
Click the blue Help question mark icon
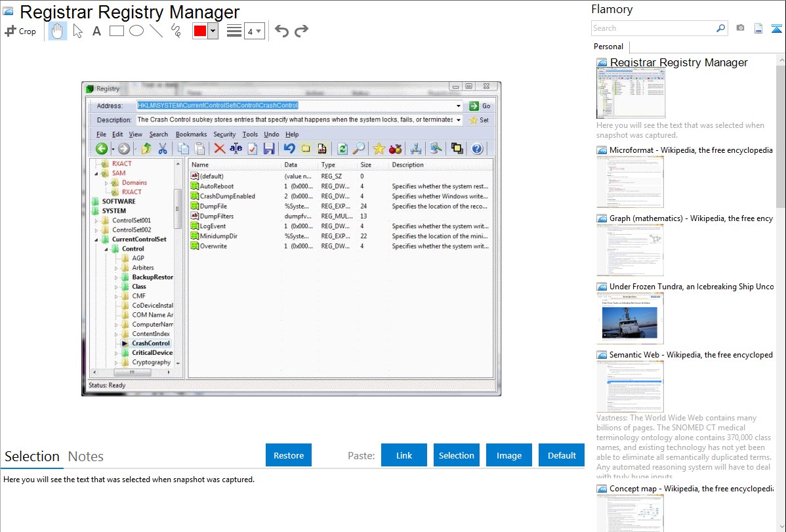(x=477, y=148)
